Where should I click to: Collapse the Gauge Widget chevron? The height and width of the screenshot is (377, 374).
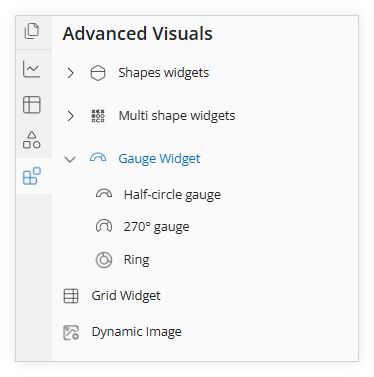[x=70, y=159]
